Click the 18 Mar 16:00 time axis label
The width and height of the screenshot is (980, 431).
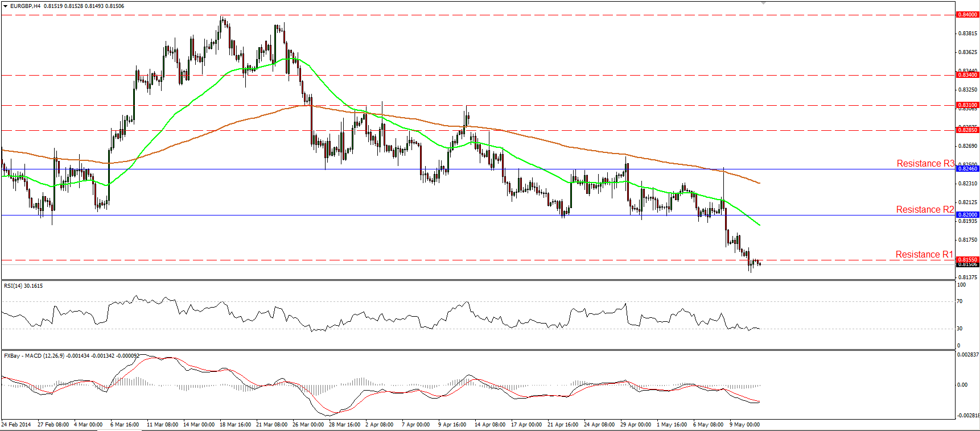[x=235, y=425]
